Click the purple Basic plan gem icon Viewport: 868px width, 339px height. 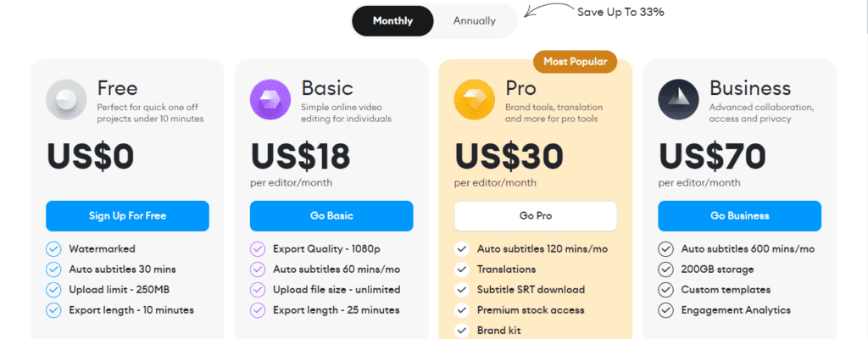click(270, 100)
